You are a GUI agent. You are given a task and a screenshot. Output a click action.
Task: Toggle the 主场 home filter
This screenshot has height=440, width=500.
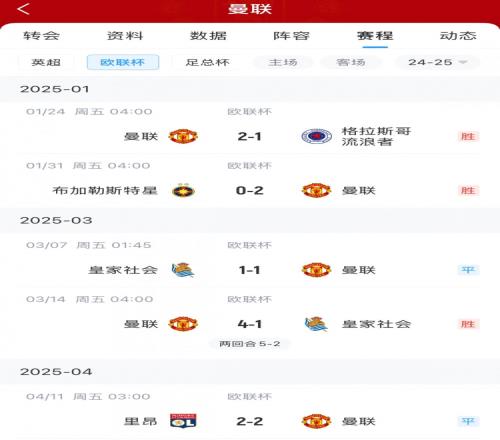[x=283, y=62]
